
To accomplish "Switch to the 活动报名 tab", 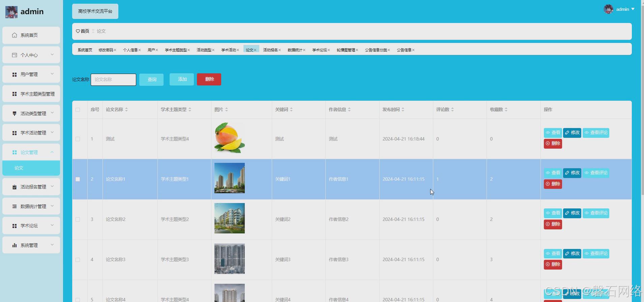I will point(270,50).
